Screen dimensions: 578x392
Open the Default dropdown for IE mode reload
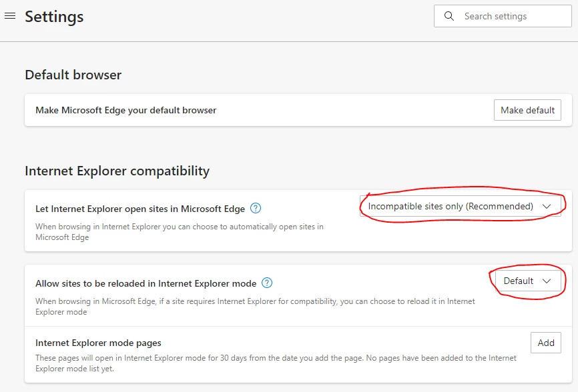528,281
